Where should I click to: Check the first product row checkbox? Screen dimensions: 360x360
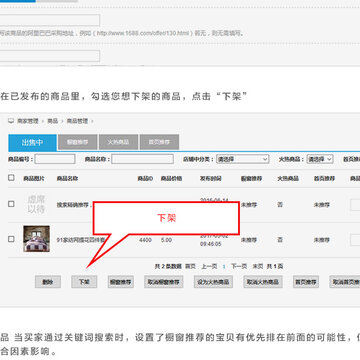tap(11, 204)
